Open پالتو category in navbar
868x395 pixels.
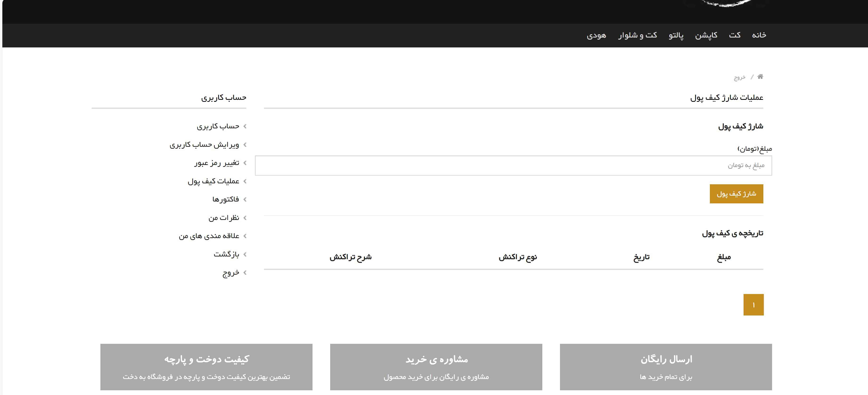tap(676, 35)
